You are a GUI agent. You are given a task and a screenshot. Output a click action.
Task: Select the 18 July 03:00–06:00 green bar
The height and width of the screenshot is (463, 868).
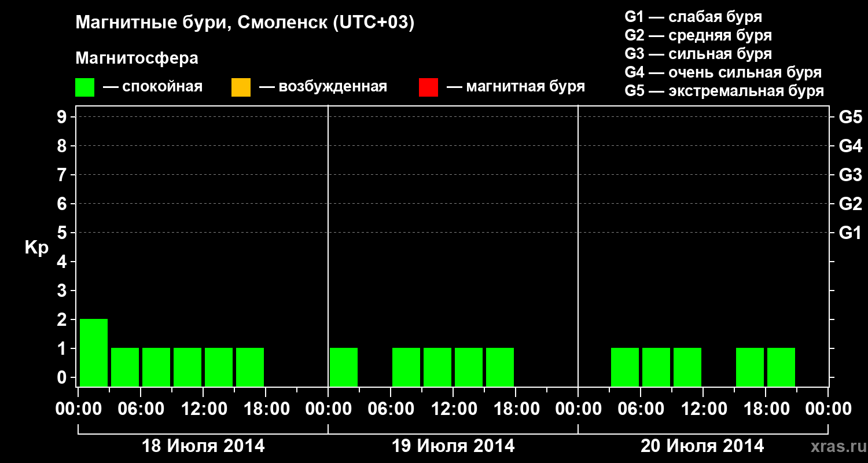click(x=125, y=367)
